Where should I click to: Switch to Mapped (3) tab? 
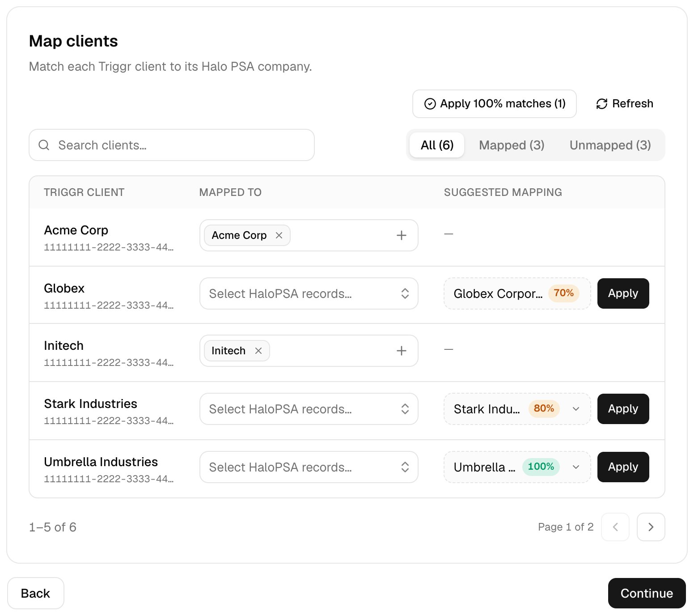[x=512, y=145]
